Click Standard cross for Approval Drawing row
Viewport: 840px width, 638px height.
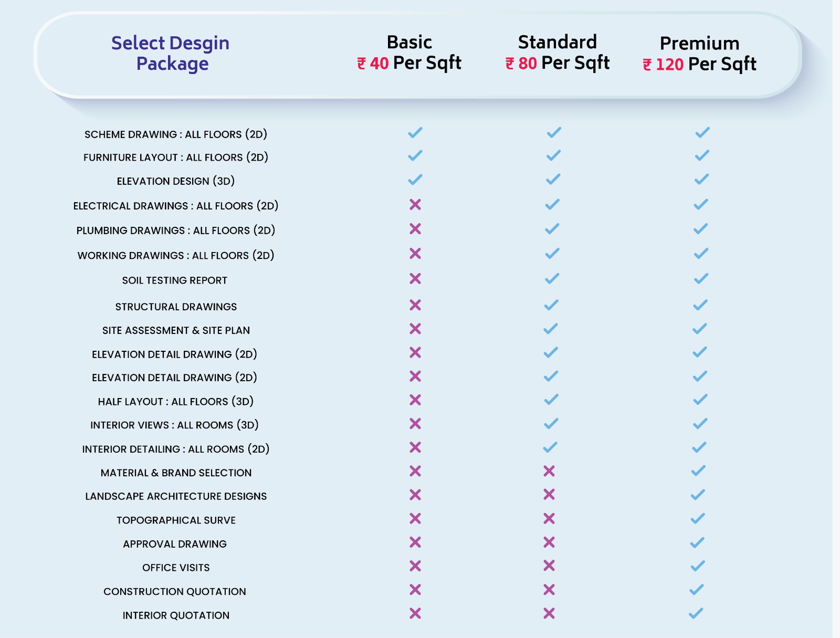click(549, 542)
